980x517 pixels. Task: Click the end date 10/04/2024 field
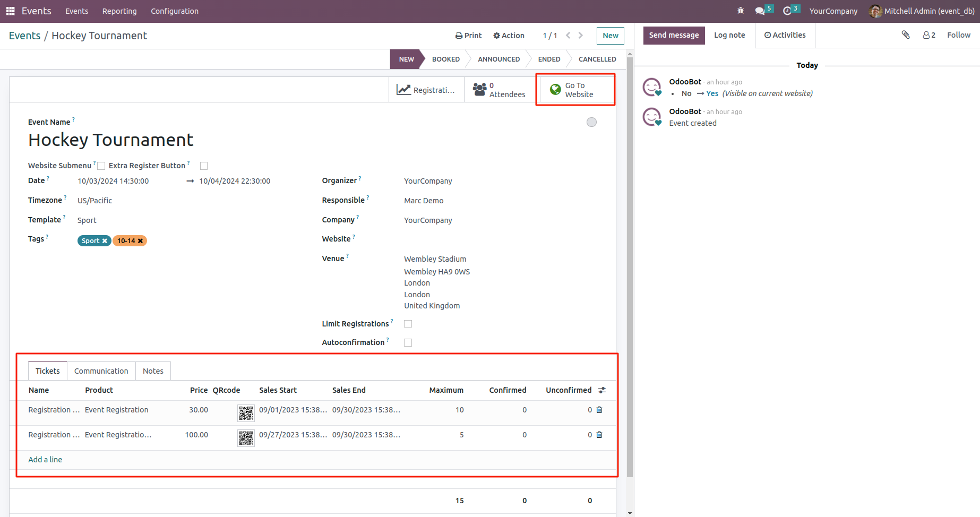[235, 181]
